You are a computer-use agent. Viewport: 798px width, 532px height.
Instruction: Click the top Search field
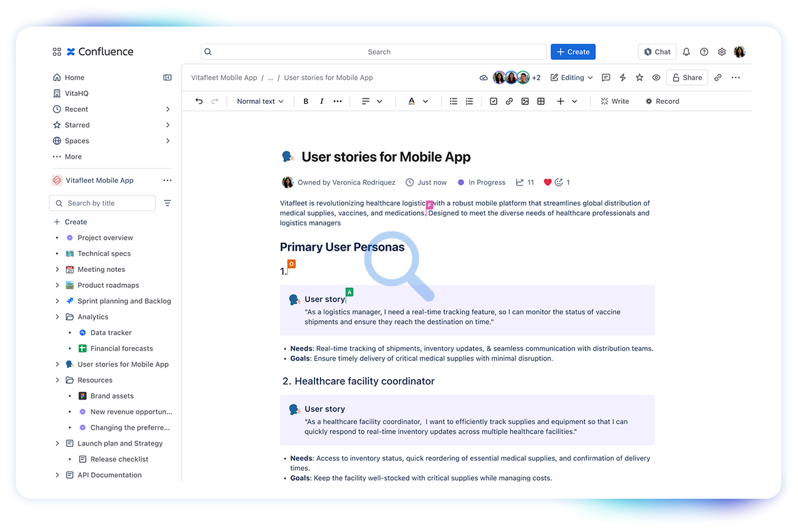tap(374, 52)
